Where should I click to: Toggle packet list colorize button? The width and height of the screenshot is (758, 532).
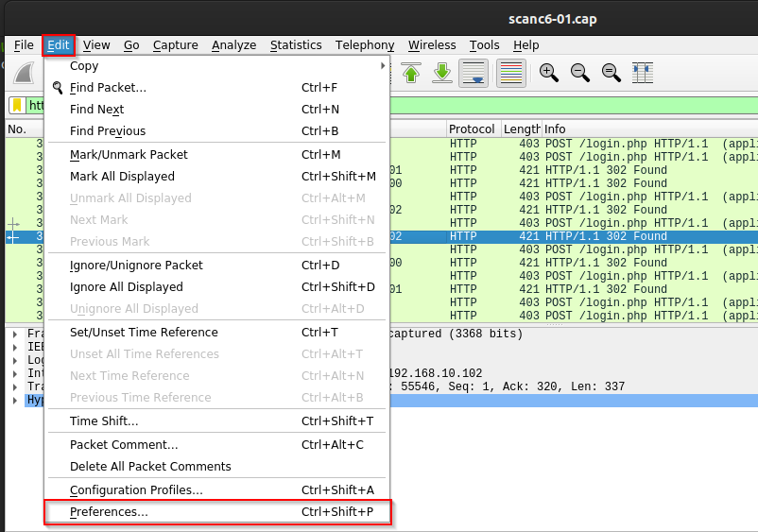pyautogui.click(x=510, y=73)
